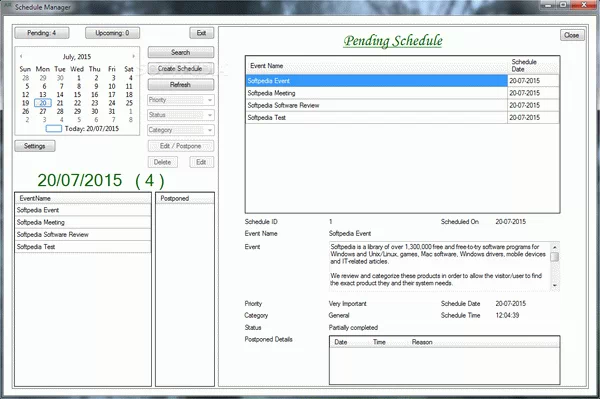The height and width of the screenshot is (399, 600).
Task: Click the Delete button
Action: pos(163,162)
